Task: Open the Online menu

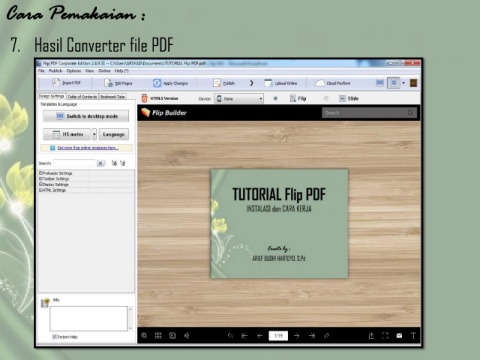Action: click(104, 71)
